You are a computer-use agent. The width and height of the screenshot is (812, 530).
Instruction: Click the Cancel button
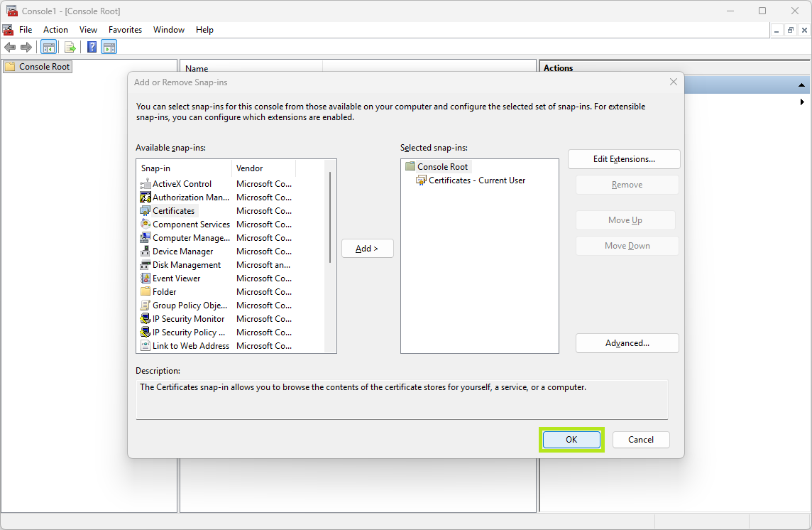click(641, 440)
